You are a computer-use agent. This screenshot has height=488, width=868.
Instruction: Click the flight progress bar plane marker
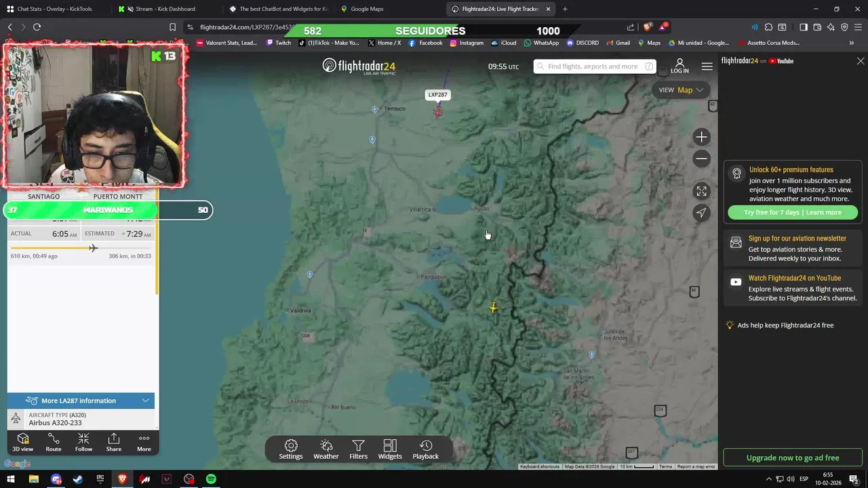tap(93, 247)
